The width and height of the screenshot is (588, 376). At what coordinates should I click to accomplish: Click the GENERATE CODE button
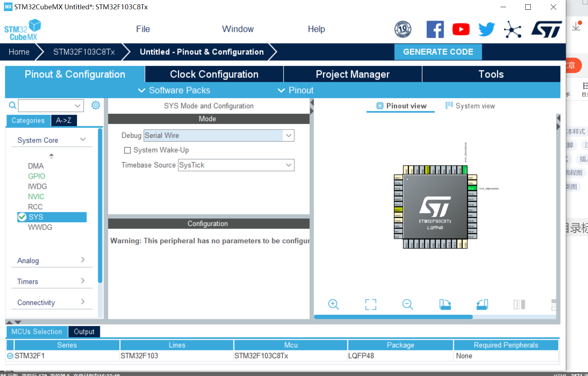pyautogui.click(x=438, y=52)
